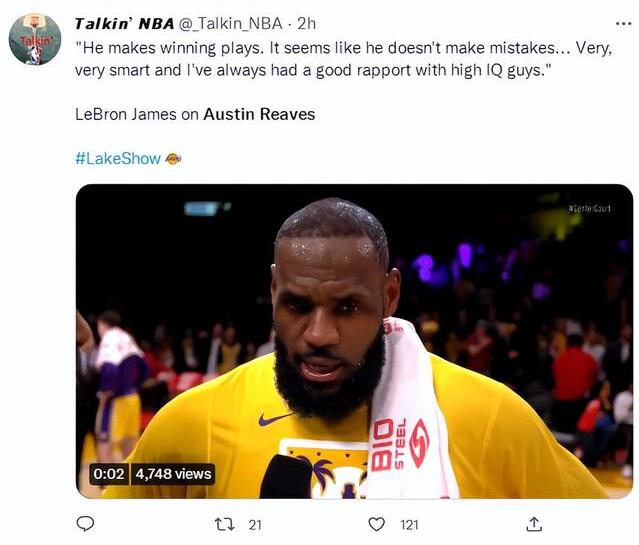Click the Talkin' NBA display name
The image size is (639, 545).
124,23
